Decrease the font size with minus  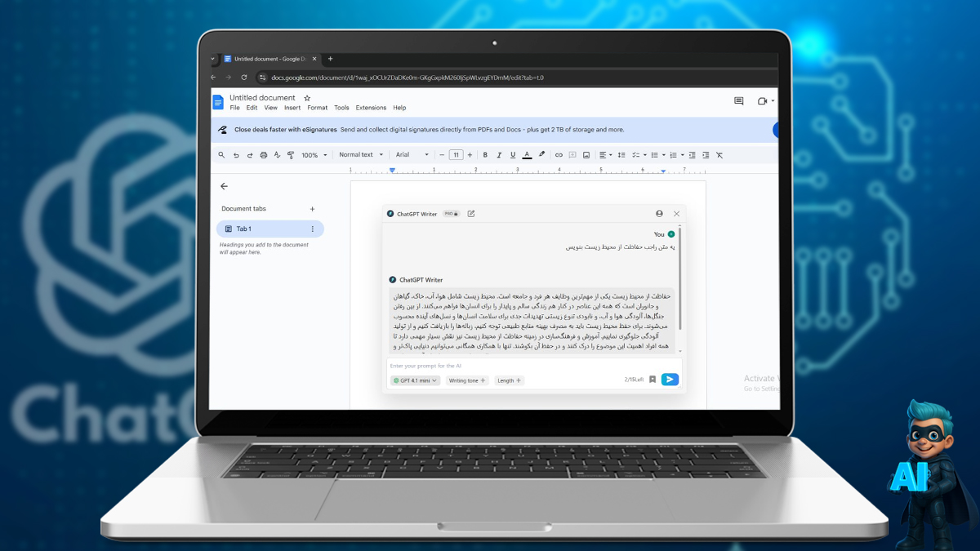(442, 155)
